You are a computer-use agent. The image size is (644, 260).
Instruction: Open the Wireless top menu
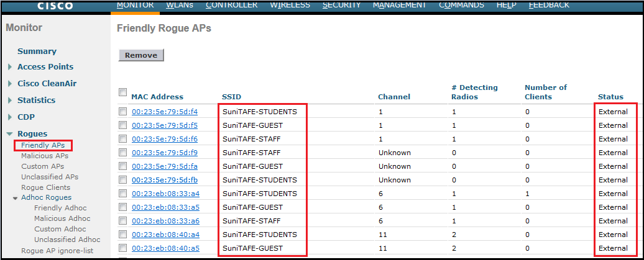[290, 5]
